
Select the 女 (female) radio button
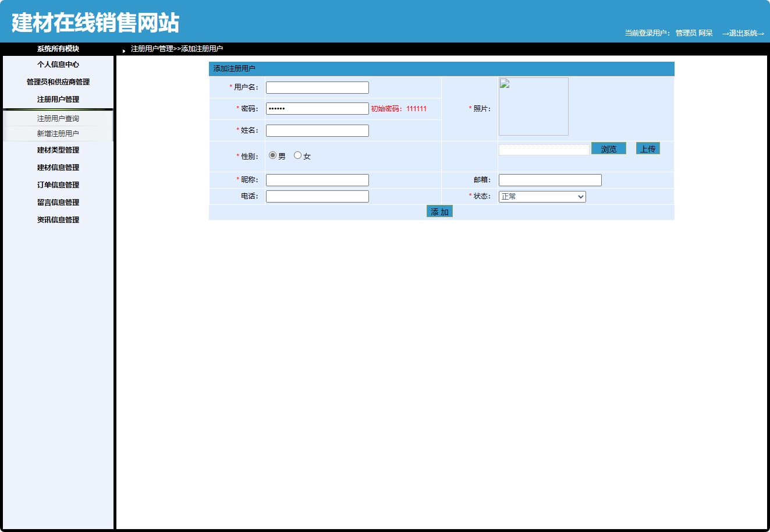pyautogui.click(x=297, y=155)
